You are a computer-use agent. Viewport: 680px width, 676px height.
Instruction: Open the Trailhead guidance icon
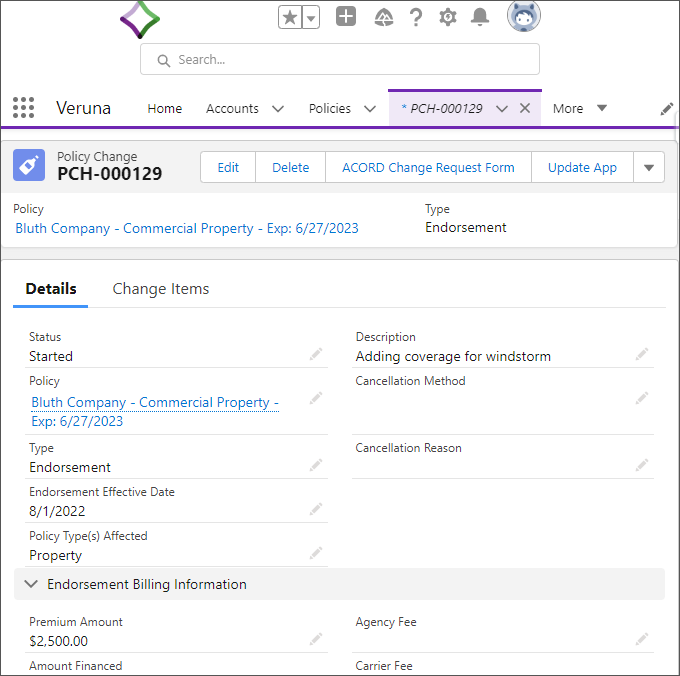(x=384, y=17)
